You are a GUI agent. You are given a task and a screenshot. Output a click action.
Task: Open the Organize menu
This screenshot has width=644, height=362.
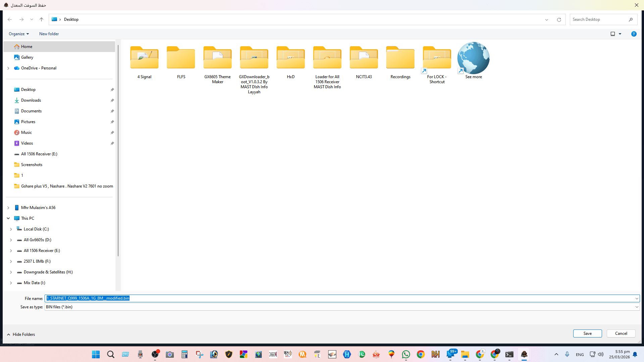(x=19, y=34)
